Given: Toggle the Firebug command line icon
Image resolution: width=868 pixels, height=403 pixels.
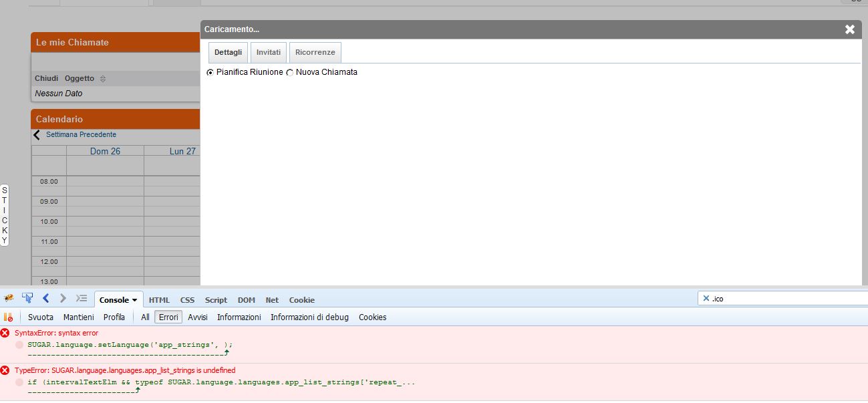Looking at the screenshot, I should tap(82, 298).
